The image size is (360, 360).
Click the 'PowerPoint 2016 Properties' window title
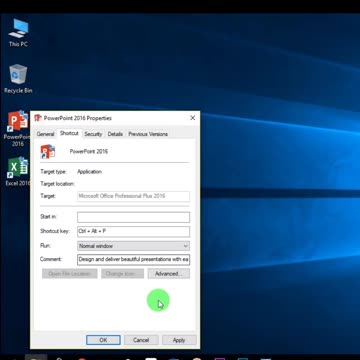(78, 118)
